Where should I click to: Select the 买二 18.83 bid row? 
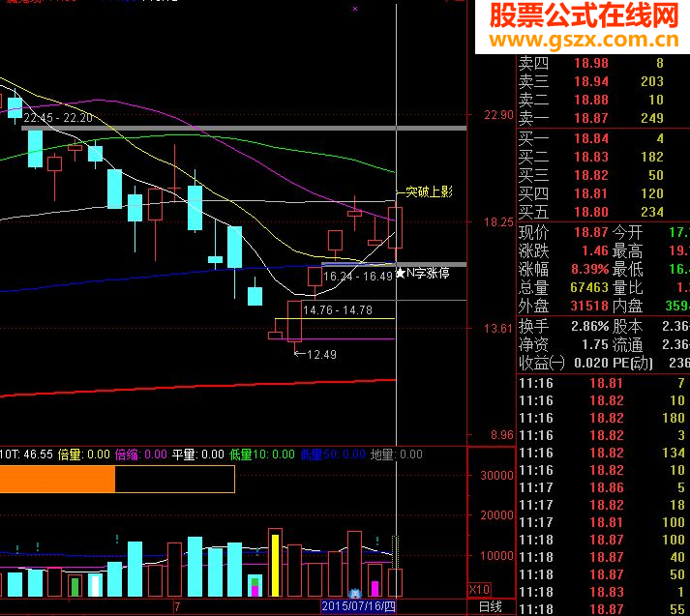[x=603, y=157]
